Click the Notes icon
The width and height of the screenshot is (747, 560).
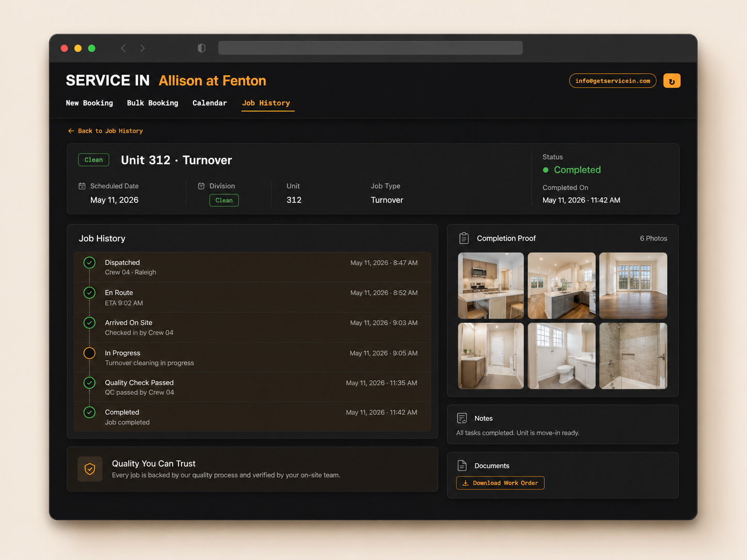coord(462,418)
